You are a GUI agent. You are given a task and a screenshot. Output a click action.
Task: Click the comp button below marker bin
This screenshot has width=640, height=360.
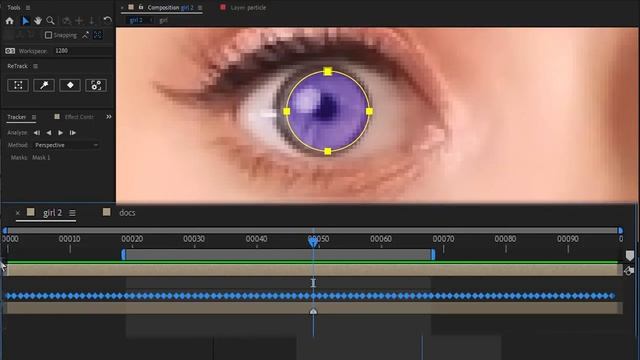coord(629,271)
